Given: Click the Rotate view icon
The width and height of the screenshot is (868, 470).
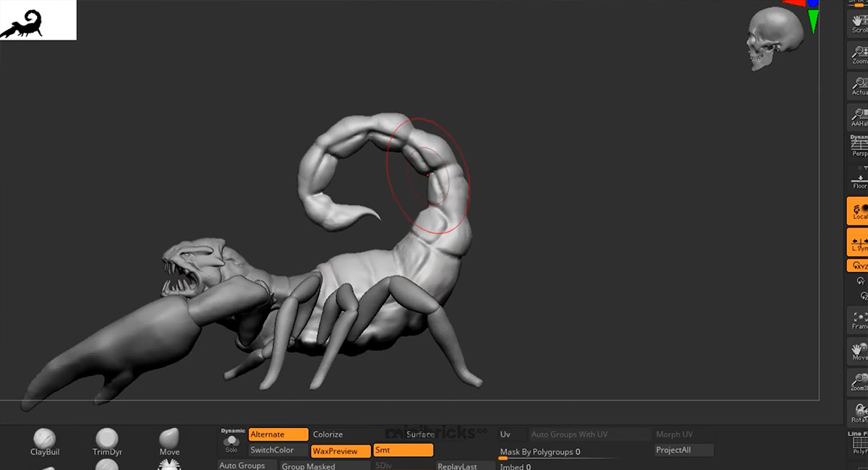Looking at the screenshot, I should pyautogui.click(x=859, y=413).
